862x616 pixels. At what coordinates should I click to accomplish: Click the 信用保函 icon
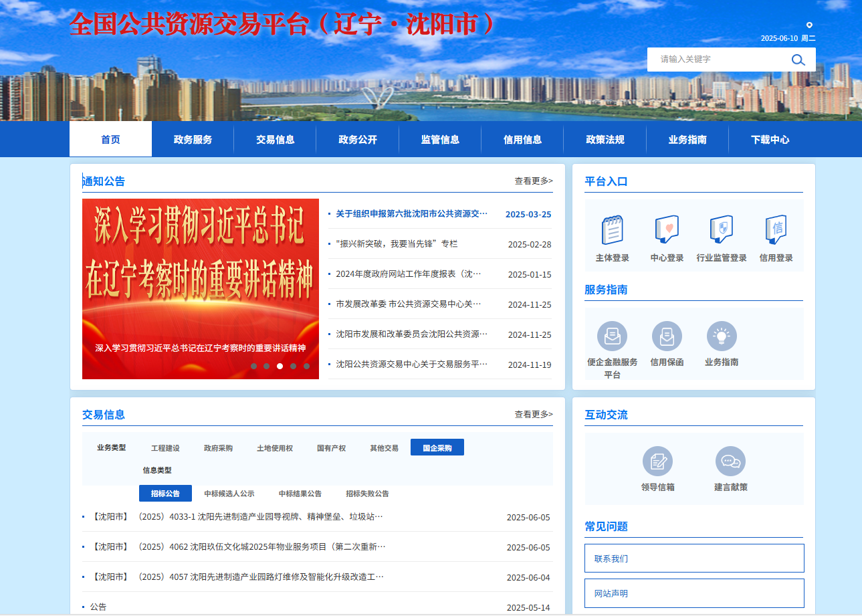coord(667,336)
